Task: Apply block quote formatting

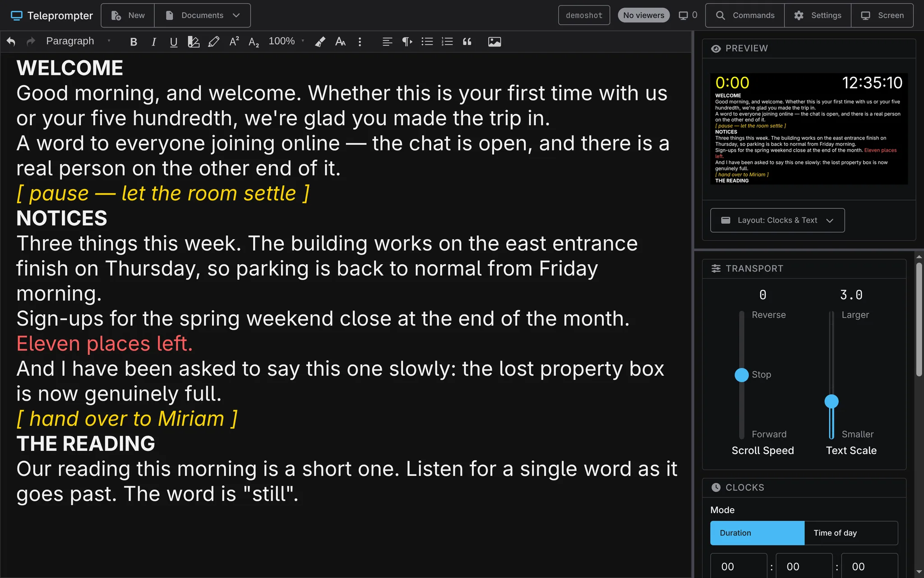Action: coord(467,42)
